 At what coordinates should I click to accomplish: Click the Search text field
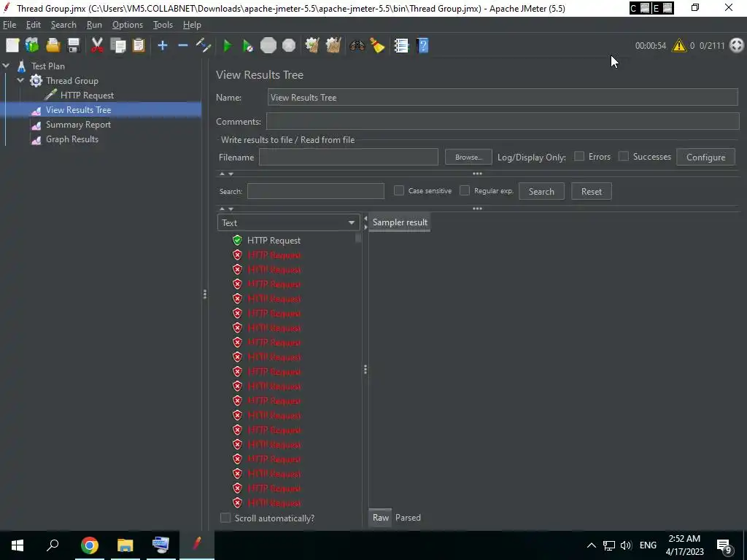point(315,191)
